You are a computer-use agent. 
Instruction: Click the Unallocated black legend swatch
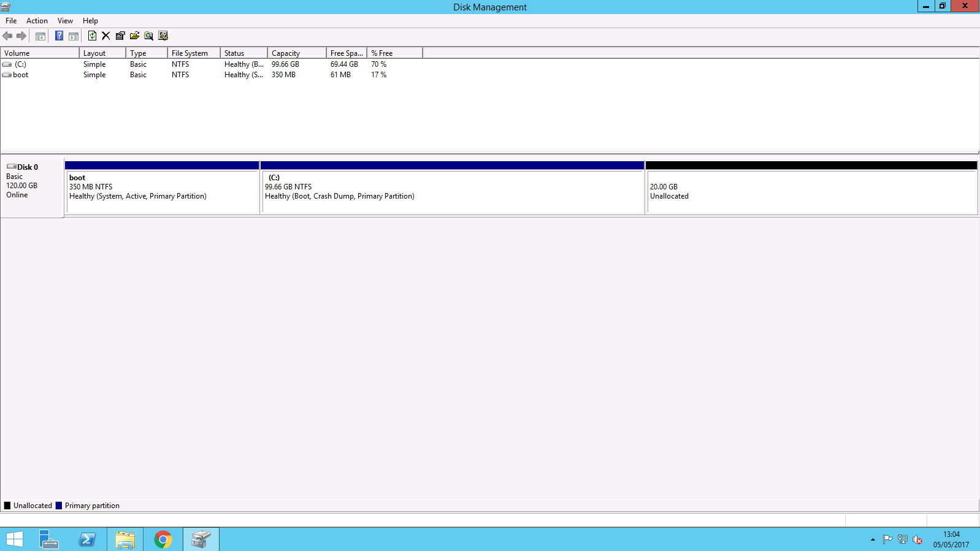point(7,506)
